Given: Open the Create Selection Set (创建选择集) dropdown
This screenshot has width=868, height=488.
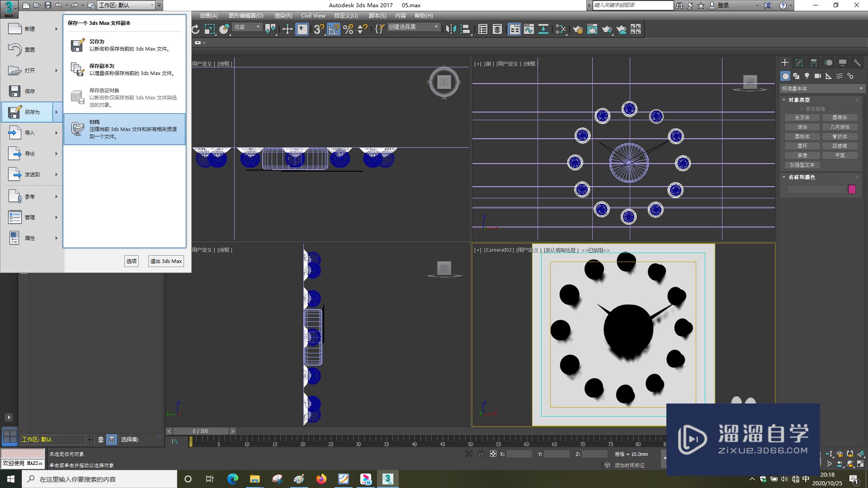Looking at the screenshot, I should (x=414, y=27).
